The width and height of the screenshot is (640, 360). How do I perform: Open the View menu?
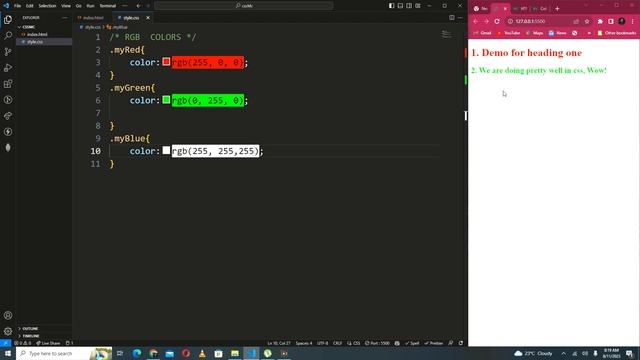(66, 6)
